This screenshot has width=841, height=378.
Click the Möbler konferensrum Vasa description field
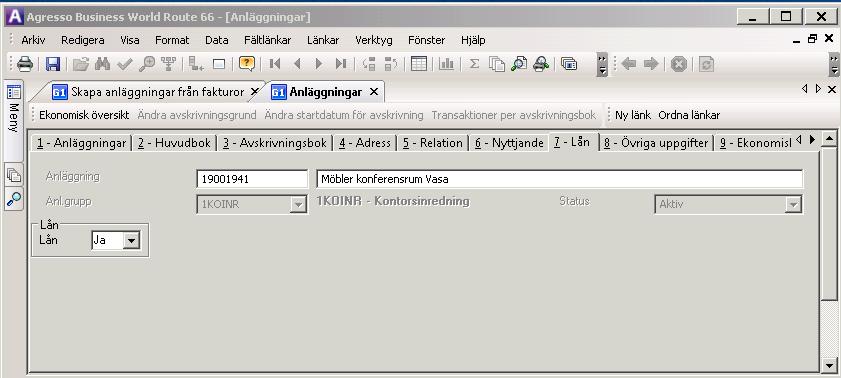point(559,179)
